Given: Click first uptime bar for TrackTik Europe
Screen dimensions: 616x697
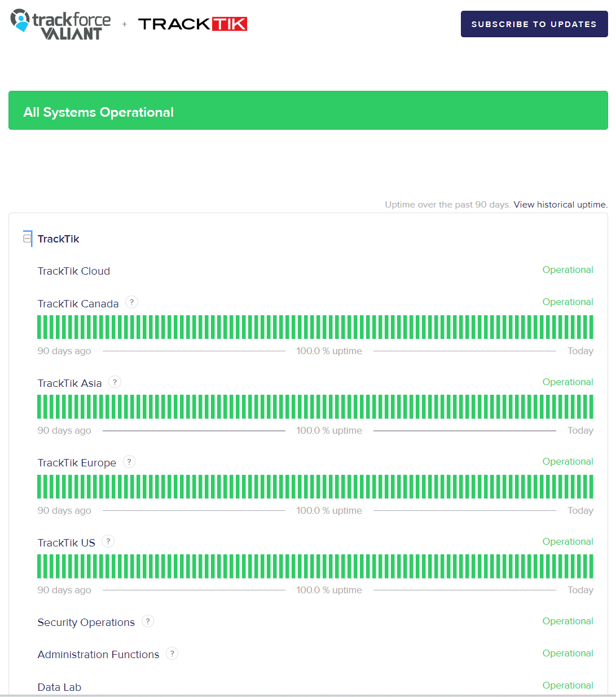Looking at the screenshot, I should (40, 487).
